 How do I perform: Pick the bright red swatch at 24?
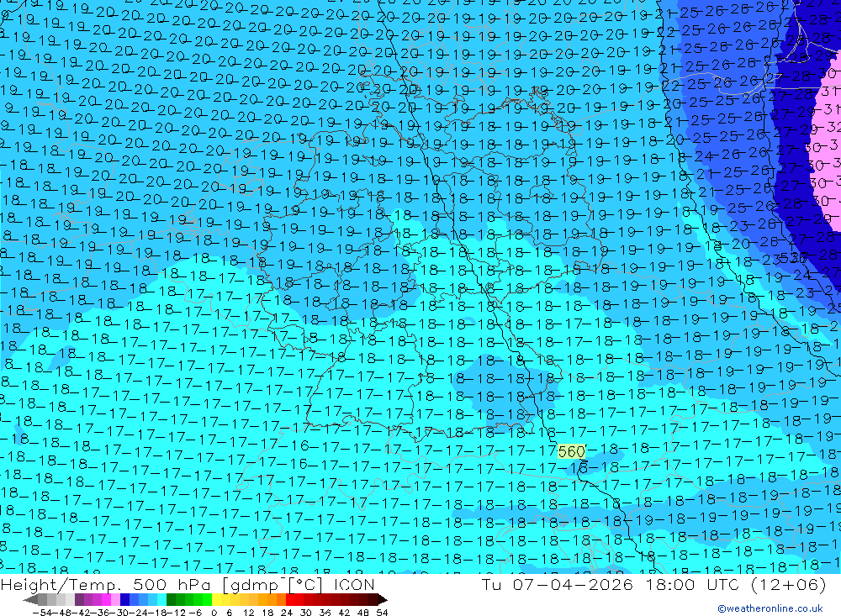pos(290,600)
